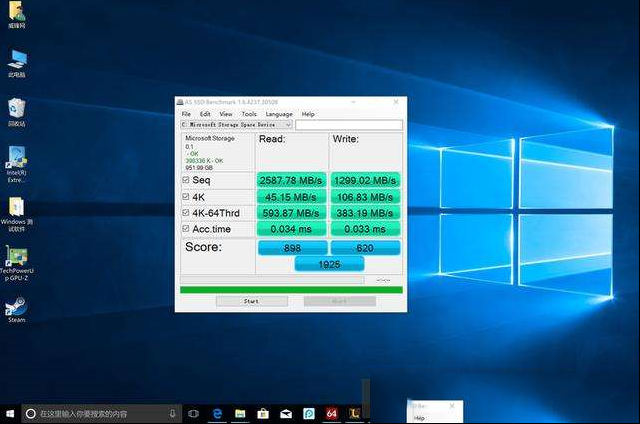Open This PC desktop icon
Screen dimensions: 640x424
[x=17, y=64]
